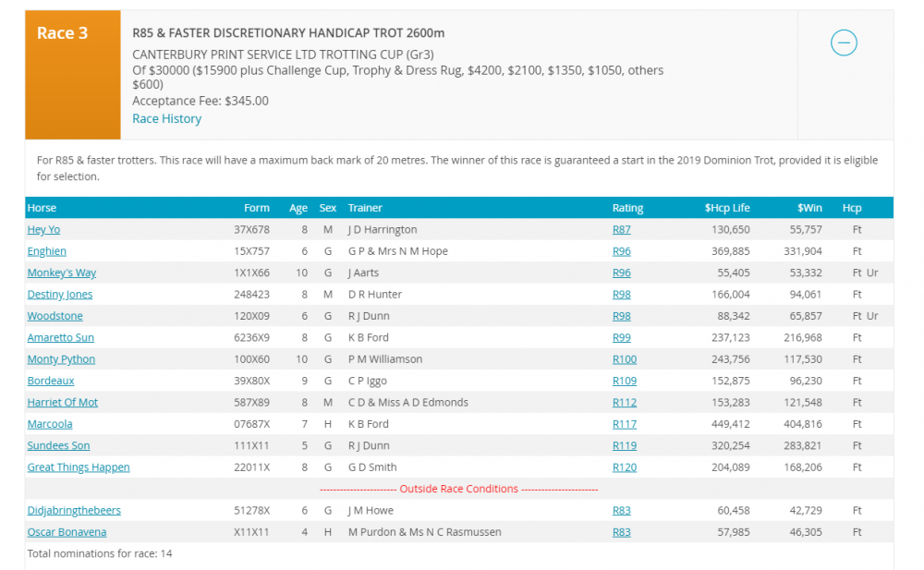Screen dimensions: 924x570
Task: Click the R109 rating for Bordeaux
Action: (x=624, y=381)
